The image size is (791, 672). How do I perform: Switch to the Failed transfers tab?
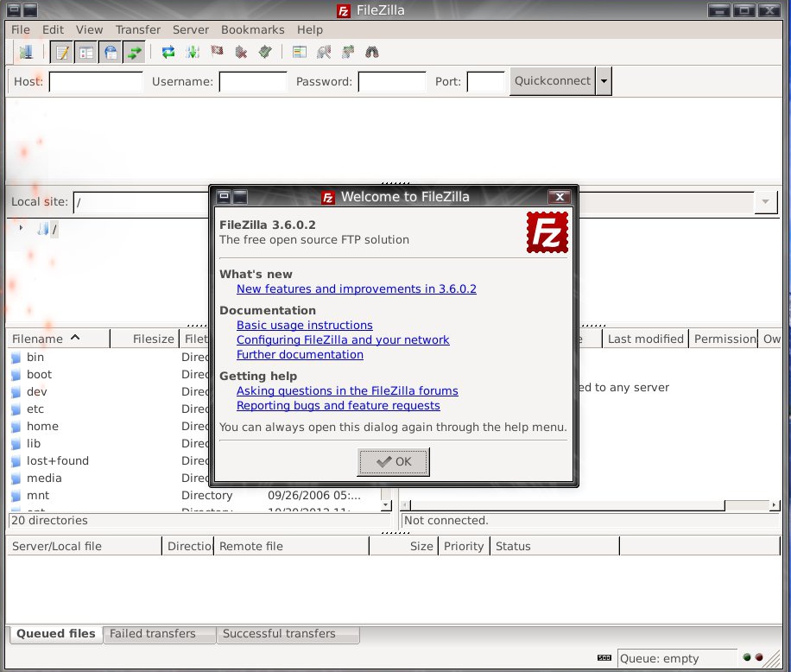[x=152, y=633]
